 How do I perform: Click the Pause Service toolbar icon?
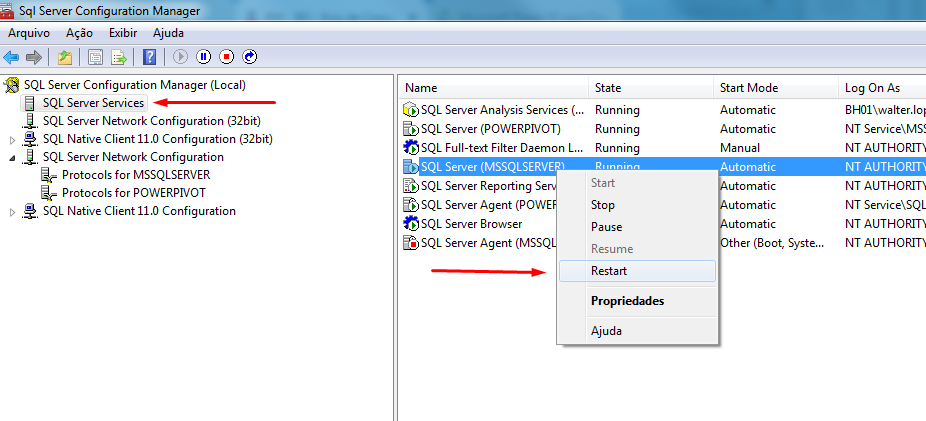(204, 57)
